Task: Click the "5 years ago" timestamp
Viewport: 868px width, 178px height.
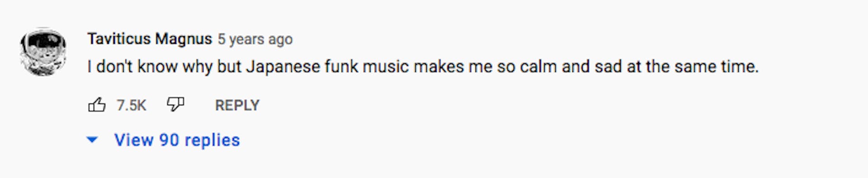Action: click(x=255, y=39)
